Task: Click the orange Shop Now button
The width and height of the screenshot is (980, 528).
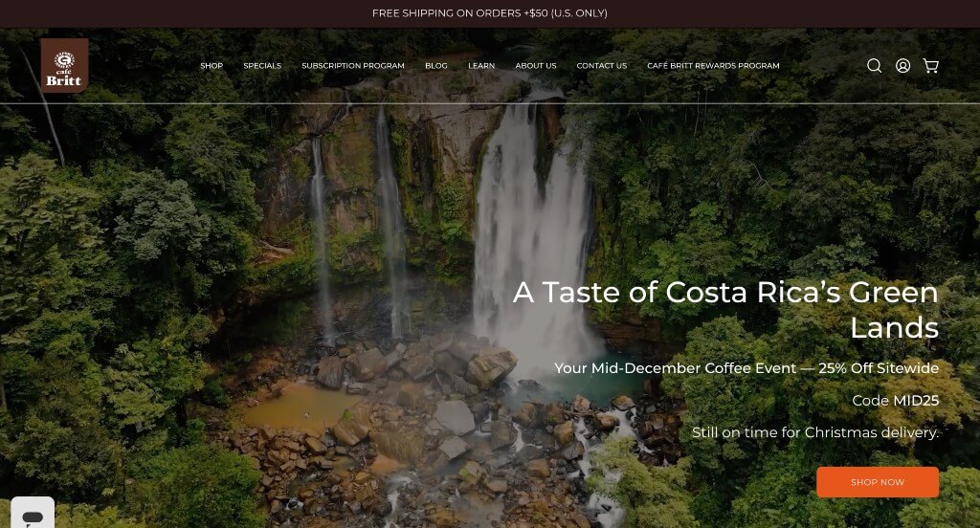Action: pyautogui.click(x=878, y=482)
